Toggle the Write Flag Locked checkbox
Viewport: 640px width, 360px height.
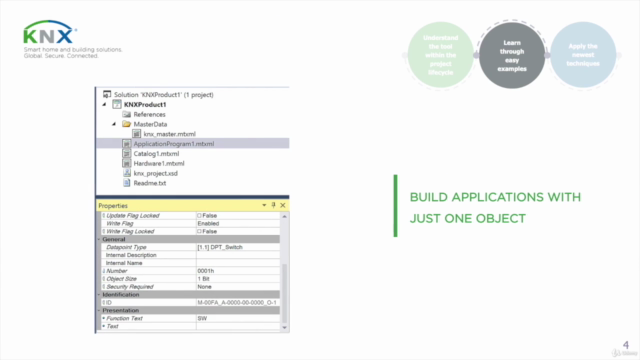click(199, 231)
